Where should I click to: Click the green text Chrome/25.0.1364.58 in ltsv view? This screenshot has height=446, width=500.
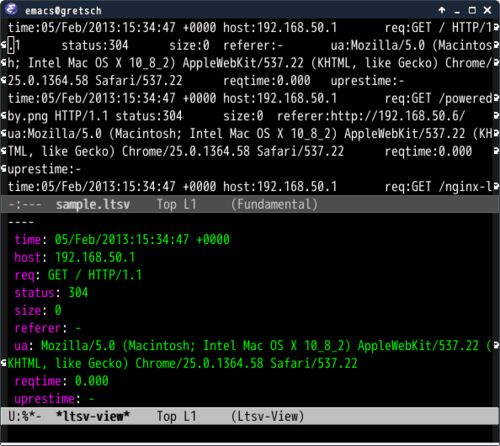[199, 363]
